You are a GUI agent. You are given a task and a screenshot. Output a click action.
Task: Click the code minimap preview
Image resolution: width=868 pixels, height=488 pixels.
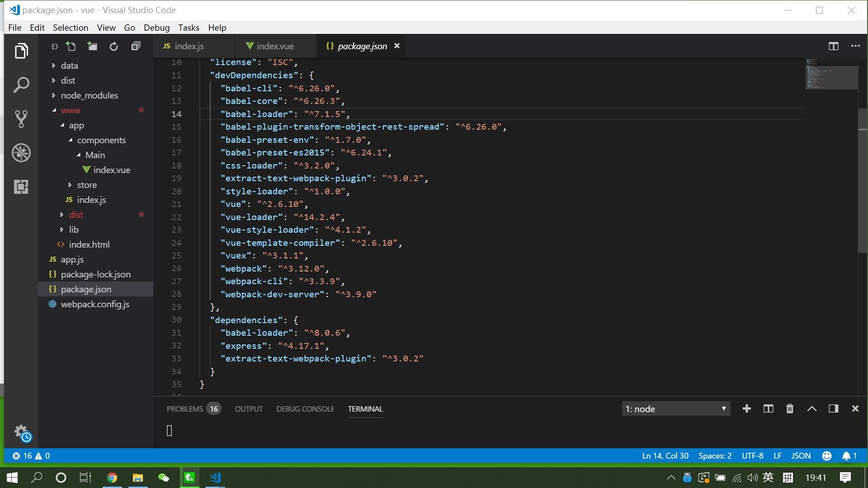tap(831, 74)
